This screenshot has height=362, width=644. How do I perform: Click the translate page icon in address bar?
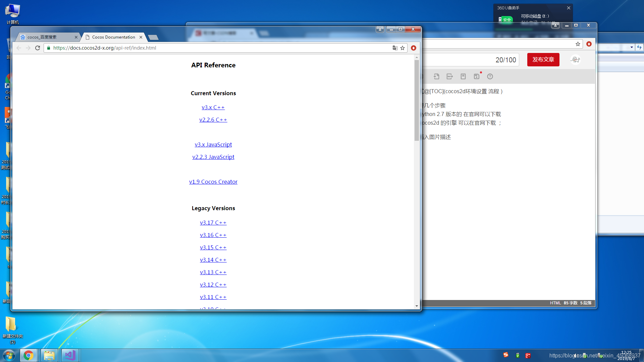coord(395,48)
